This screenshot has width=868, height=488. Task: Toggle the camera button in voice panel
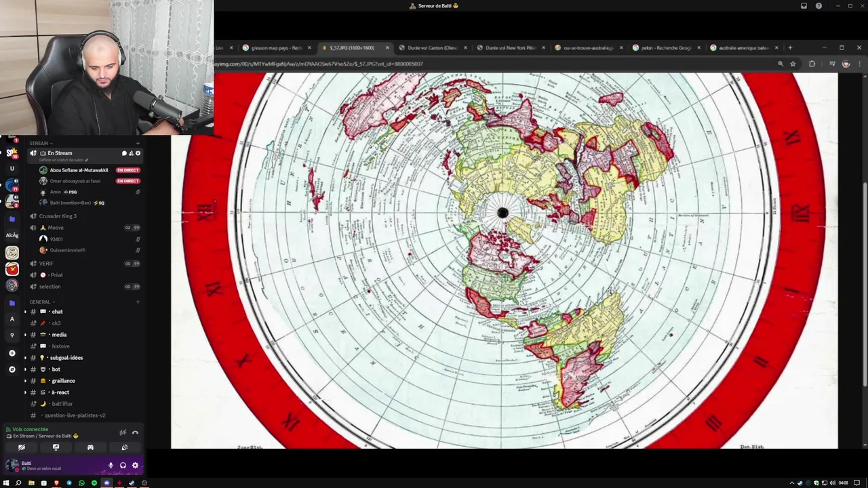click(x=22, y=447)
